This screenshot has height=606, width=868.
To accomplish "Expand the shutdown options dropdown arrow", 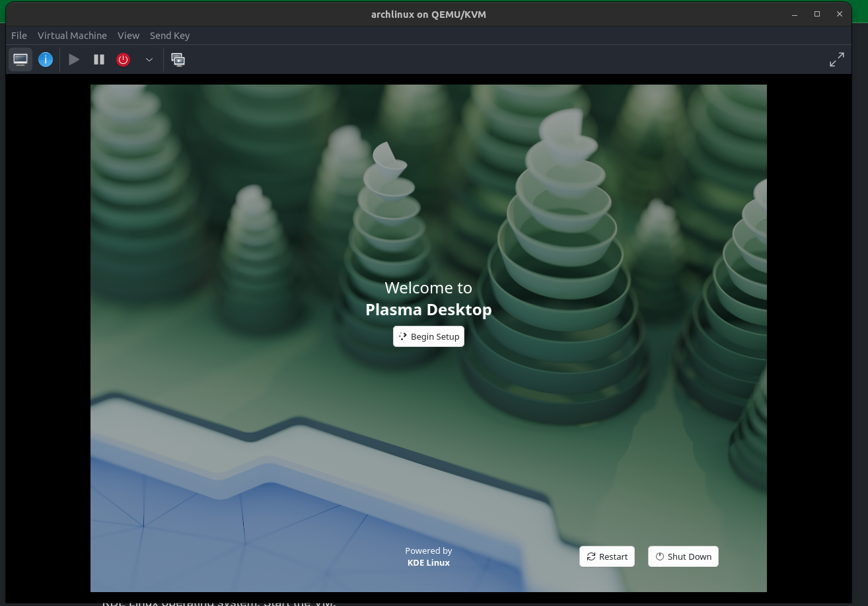I will click(x=149, y=59).
